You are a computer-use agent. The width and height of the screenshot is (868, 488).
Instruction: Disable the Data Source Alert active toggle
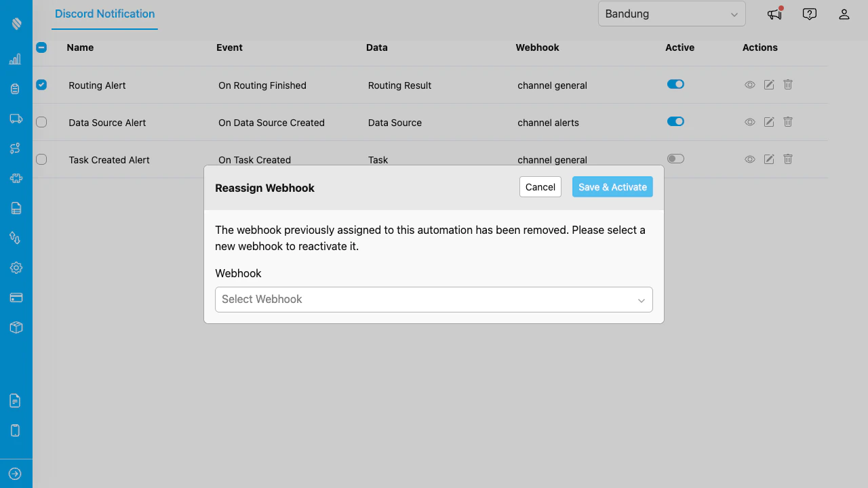(675, 121)
